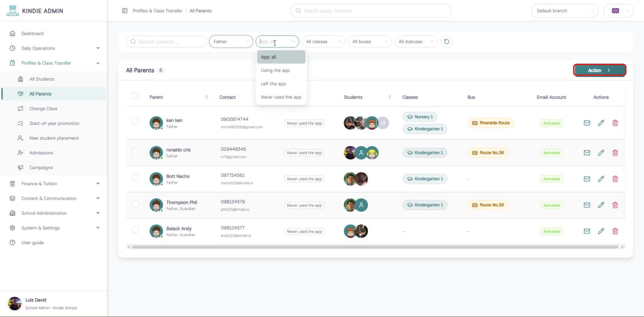Focus the Search parents input field
This screenshot has width=644, height=317.
pyautogui.click(x=166, y=42)
